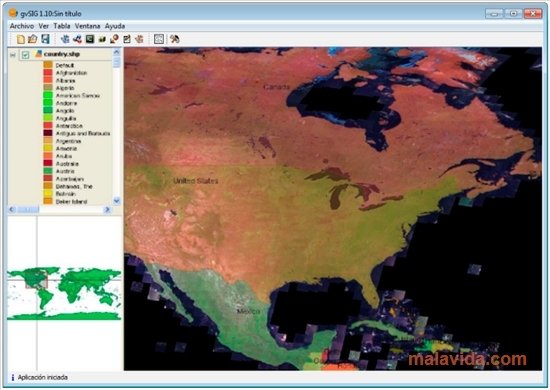Select the Andorra legend entry
The width and height of the screenshot is (550, 390).
click(x=66, y=103)
